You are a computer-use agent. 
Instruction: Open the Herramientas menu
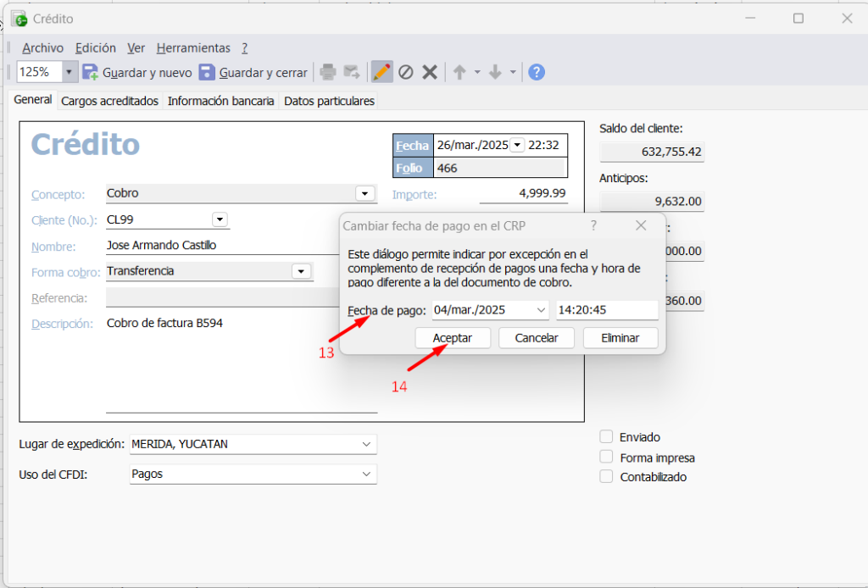(193, 48)
